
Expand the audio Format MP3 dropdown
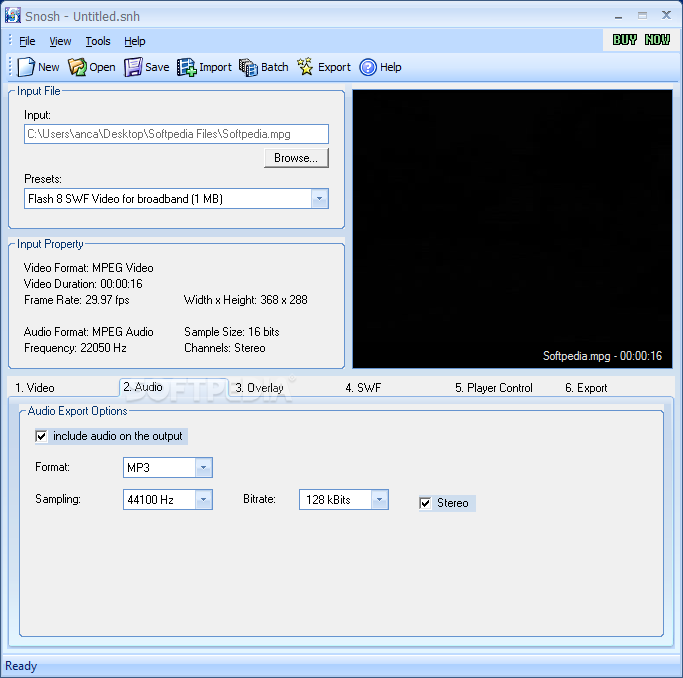coord(203,468)
